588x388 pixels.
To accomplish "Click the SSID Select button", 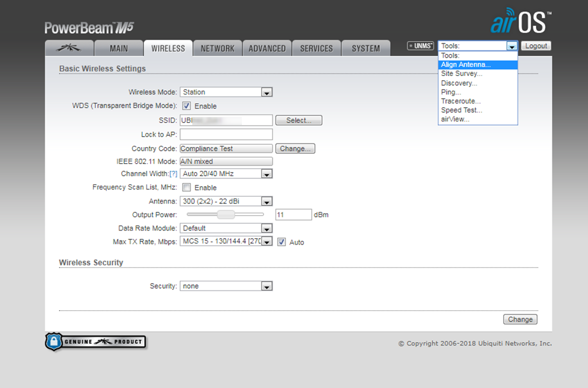I will click(x=299, y=120).
